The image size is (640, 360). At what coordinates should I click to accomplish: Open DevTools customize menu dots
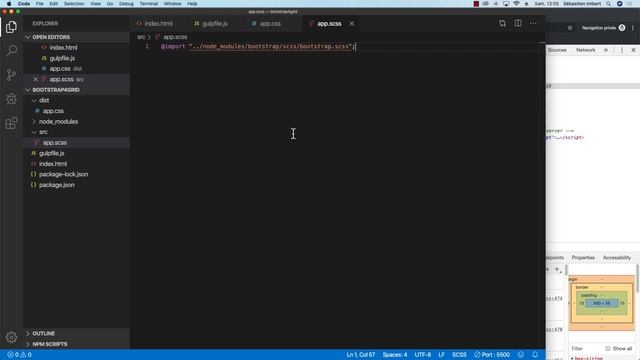[x=622, y=50]
